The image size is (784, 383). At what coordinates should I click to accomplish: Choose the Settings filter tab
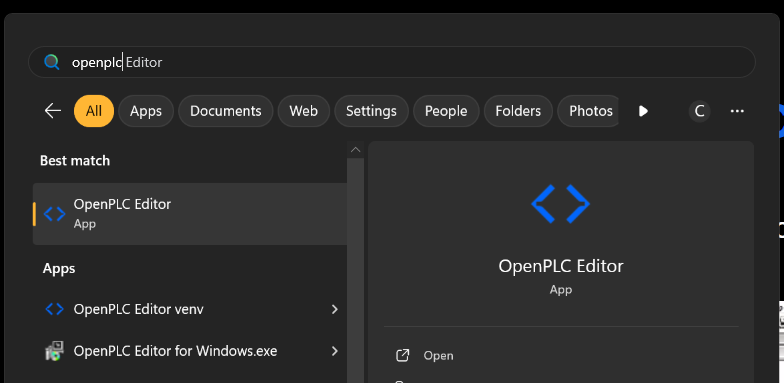click(x=371, y=111)
